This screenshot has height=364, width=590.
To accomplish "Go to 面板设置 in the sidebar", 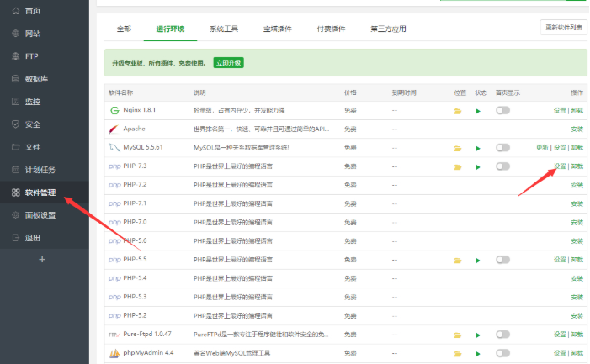I will [x=40, y=215].
